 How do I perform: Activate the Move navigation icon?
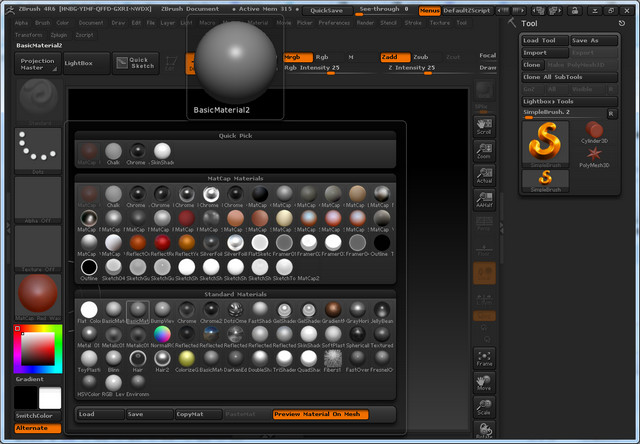[x=484, y=383]
